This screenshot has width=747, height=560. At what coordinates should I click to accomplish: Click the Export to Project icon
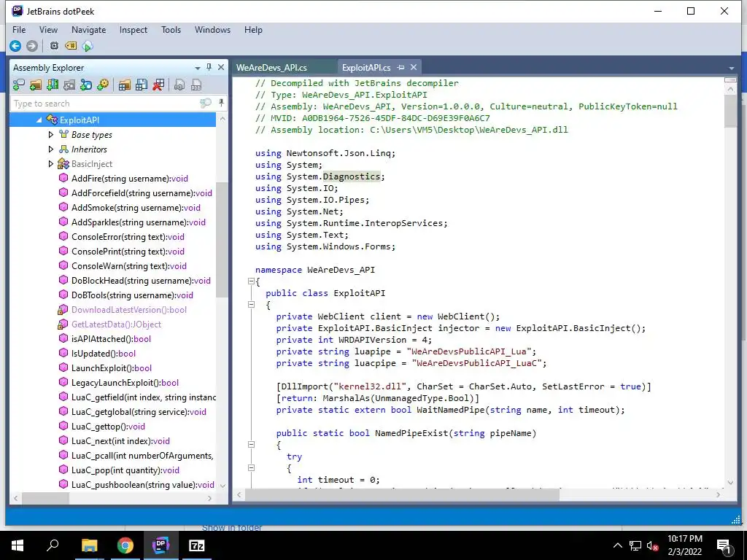point(179,85)
